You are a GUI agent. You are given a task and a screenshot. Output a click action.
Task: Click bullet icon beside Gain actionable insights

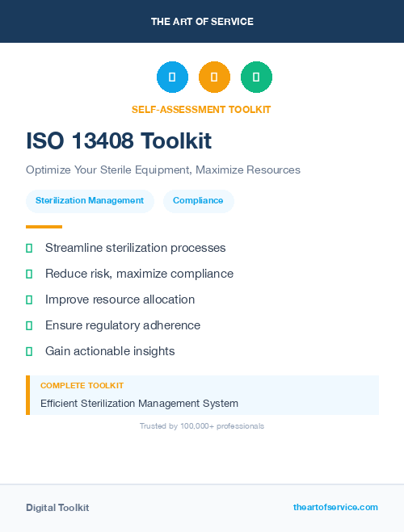(29, 351)
